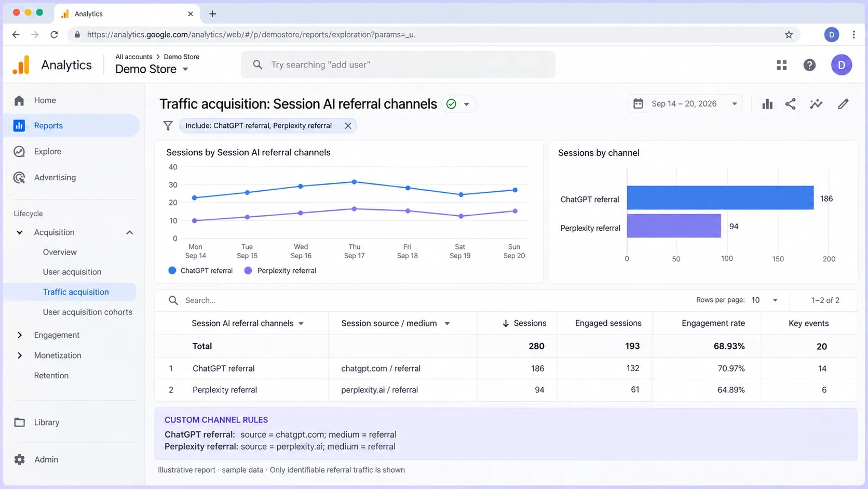
Task: Open the Help question mark icon
Action: tap(809, 65)
